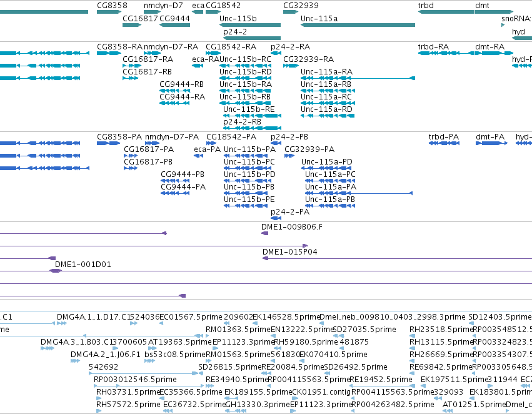Pick EST RP003012546.5prime
532x414 pixels.
pyautogui.click(x=149, y=386)
